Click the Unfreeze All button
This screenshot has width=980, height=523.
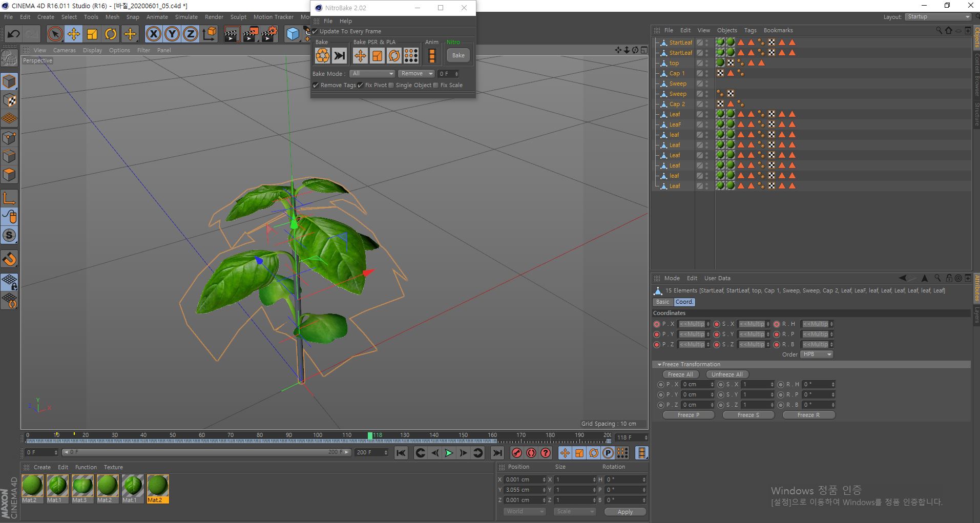(726, 374)
